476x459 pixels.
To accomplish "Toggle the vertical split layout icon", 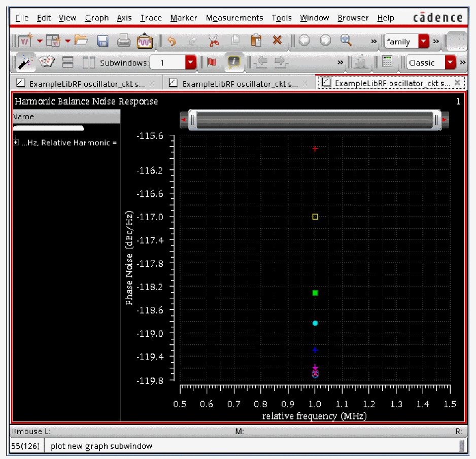I will click(89, 62).
